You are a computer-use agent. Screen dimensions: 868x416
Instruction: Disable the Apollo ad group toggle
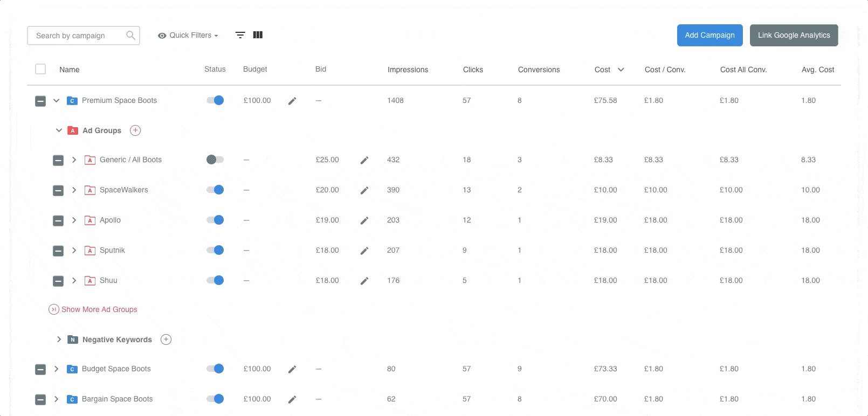pyautogui.click(x=215, y=220)
